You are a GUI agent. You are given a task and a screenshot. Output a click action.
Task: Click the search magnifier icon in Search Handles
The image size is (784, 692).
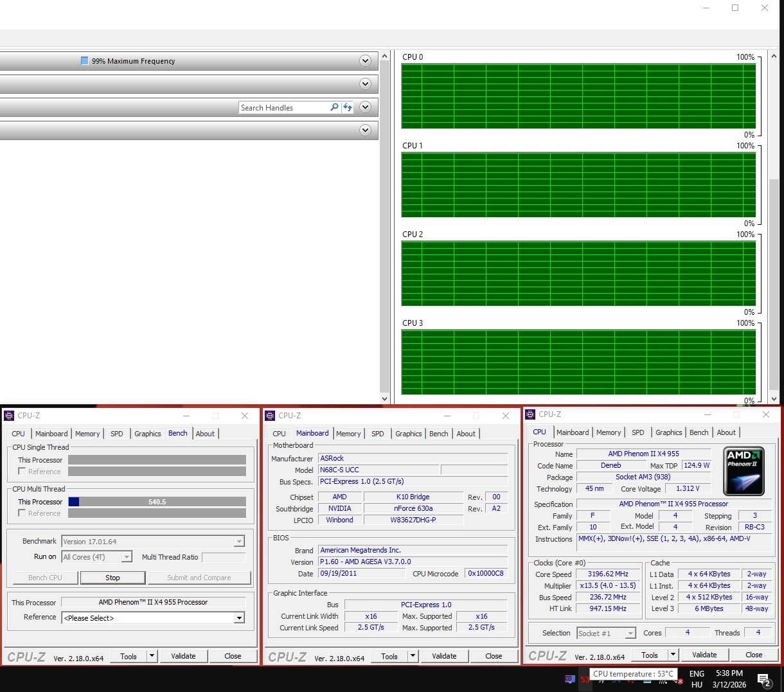click(334, 107)
